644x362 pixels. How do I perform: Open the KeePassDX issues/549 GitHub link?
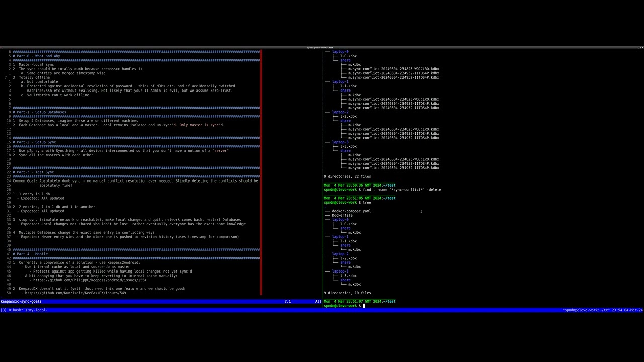[x=75, y=293]
